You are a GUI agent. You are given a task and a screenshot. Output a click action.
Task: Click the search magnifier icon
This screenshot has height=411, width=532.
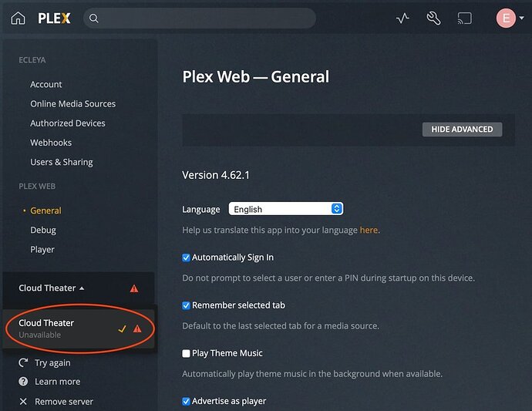(x=94, y=19)
